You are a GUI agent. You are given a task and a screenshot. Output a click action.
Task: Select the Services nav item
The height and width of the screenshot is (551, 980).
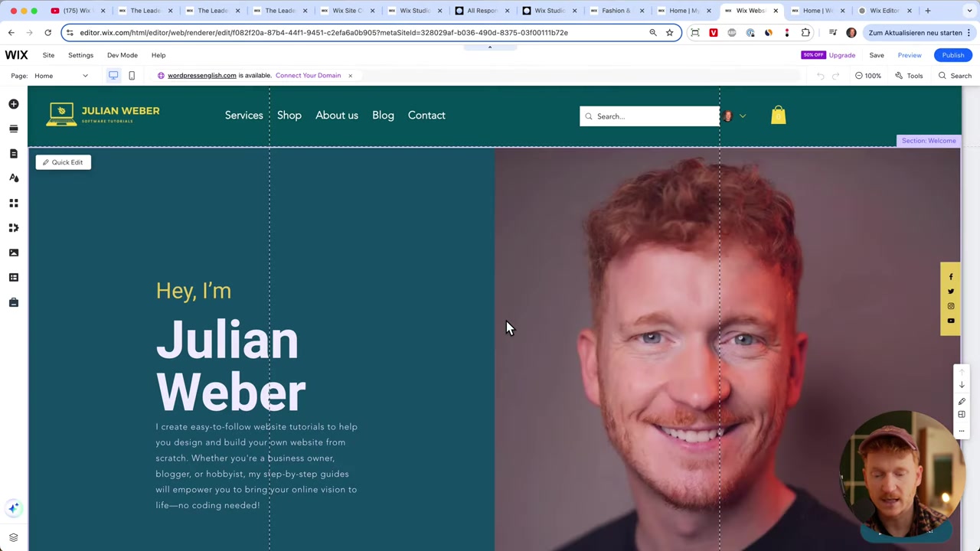coord(243,116)
